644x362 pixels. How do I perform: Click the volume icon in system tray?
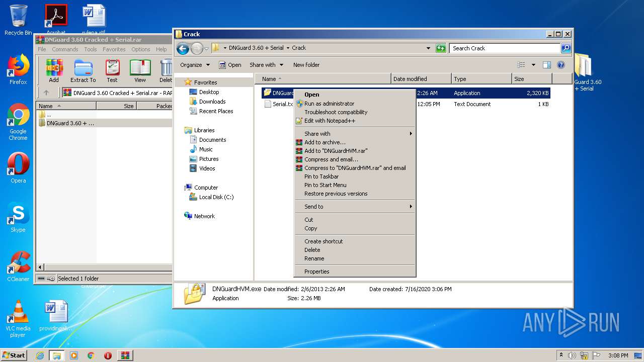(x=572, y=355)
